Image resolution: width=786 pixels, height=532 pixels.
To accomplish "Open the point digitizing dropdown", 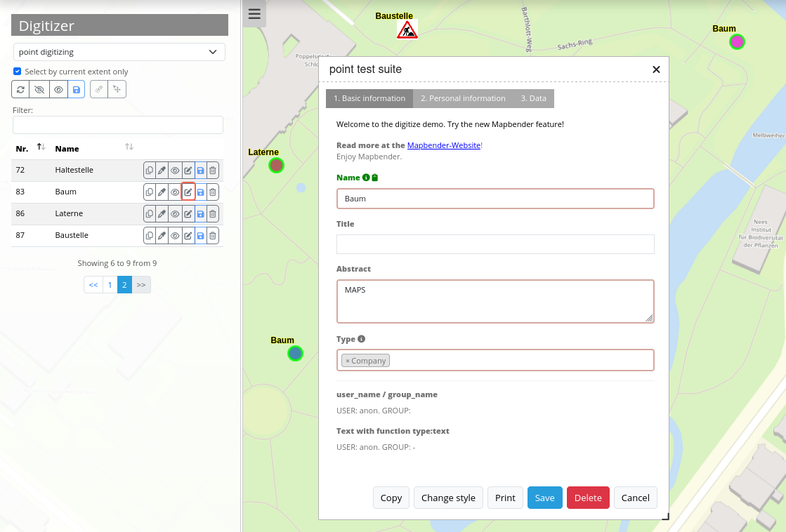I will [119, 52].
